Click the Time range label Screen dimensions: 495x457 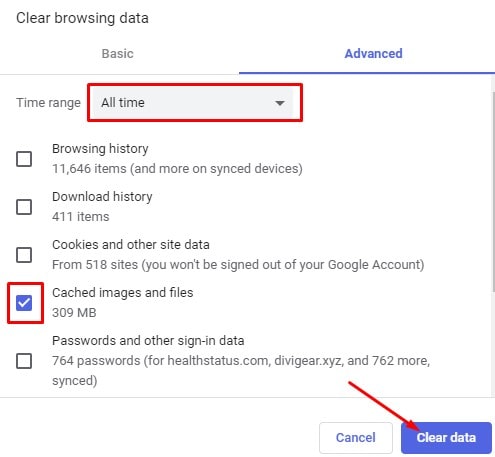[48, 103]
